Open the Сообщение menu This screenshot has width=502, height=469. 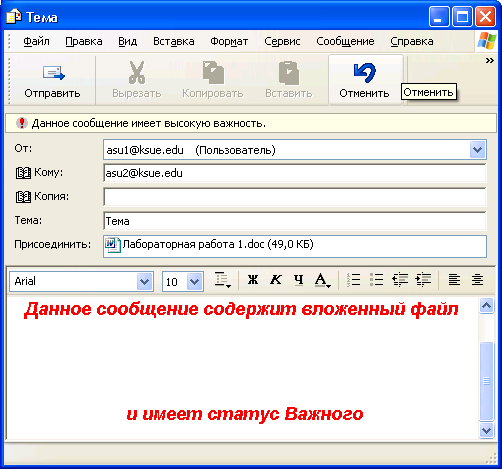click(x=345, y=41)
